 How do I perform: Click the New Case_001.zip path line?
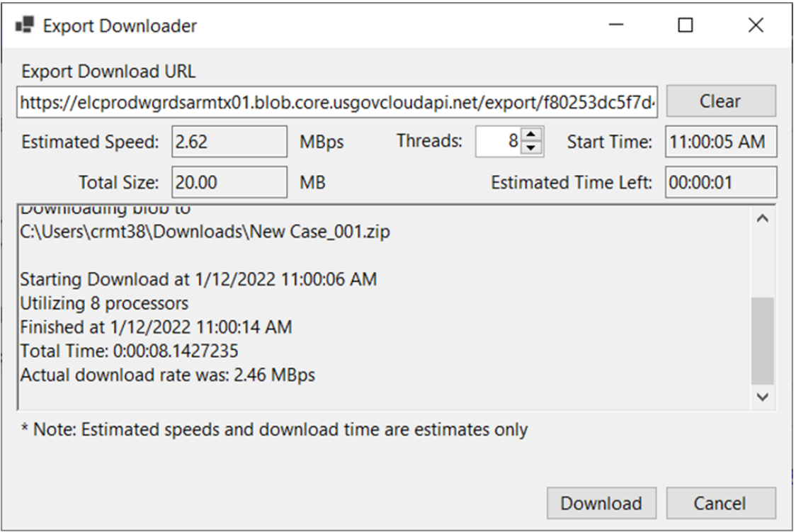coord(205,232)
